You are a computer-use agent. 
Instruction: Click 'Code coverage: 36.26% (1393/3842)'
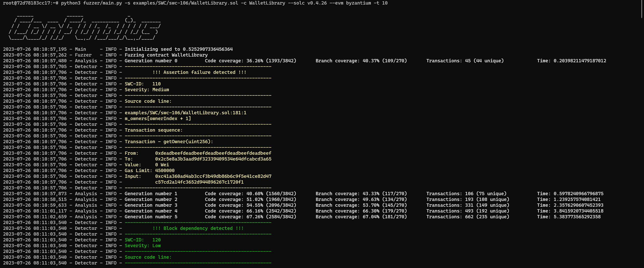251,61
